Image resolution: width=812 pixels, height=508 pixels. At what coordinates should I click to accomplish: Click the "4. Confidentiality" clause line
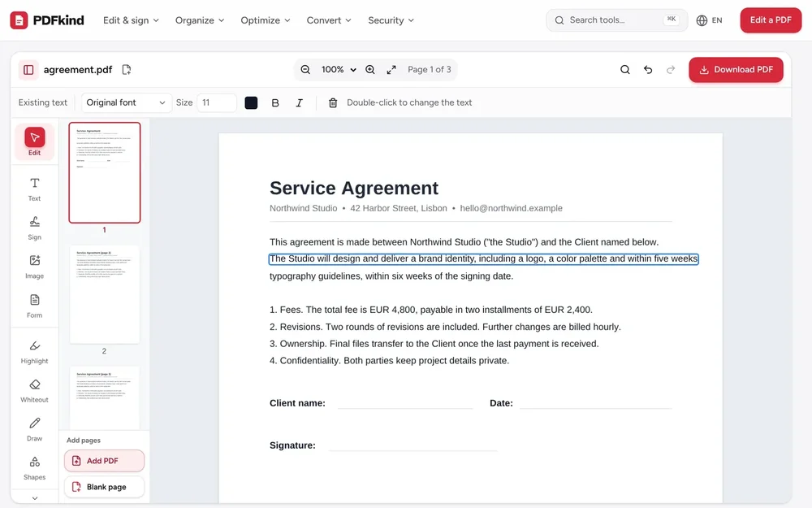[389, 361]
